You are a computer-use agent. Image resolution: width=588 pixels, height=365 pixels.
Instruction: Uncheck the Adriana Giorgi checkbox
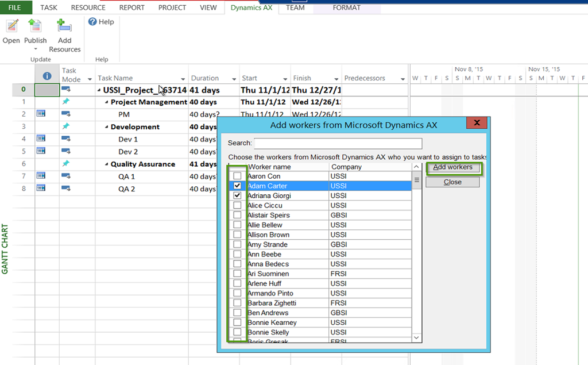pos(237,195)
